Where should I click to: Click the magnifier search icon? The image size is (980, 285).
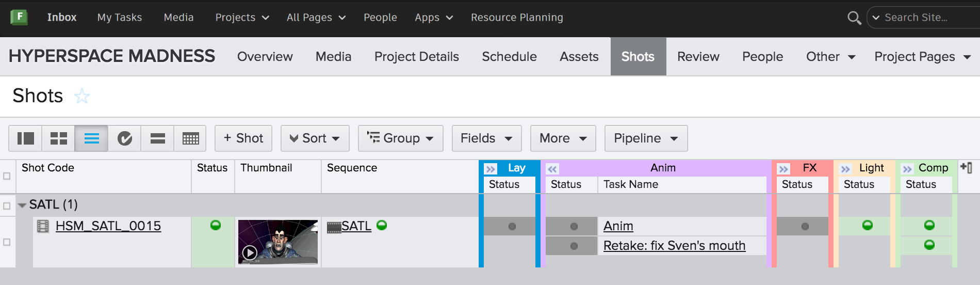click(854, 18)
